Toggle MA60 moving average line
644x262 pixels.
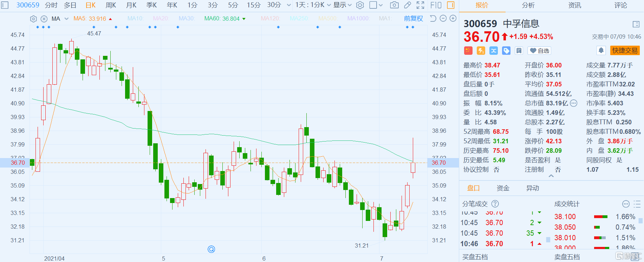[x=222, y=19]
